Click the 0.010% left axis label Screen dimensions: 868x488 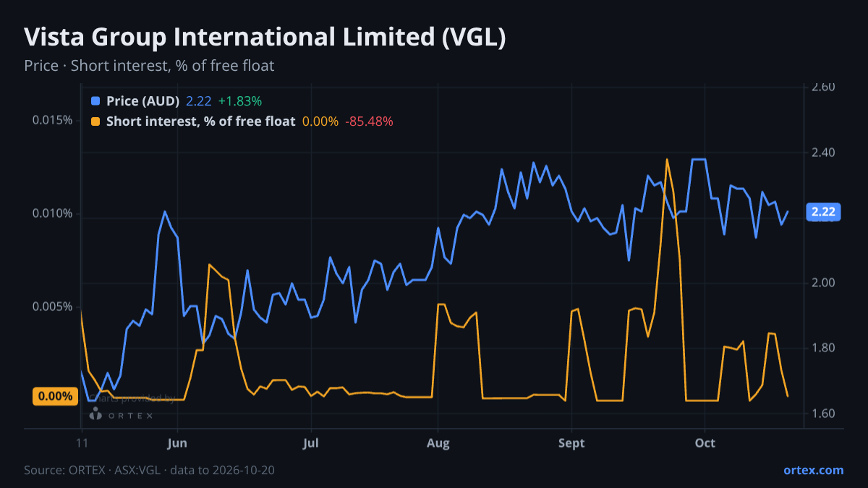pos(52,213)
